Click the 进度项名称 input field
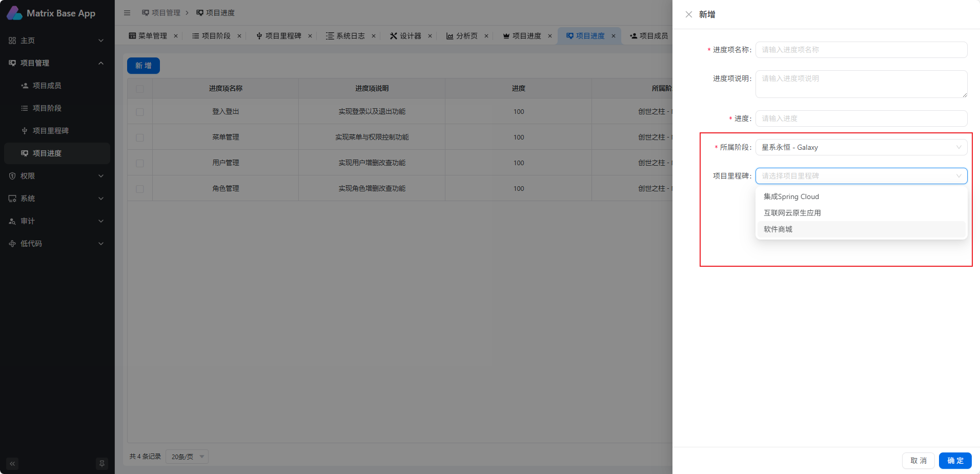The image size is (980, 474). (x=861, y=50)
